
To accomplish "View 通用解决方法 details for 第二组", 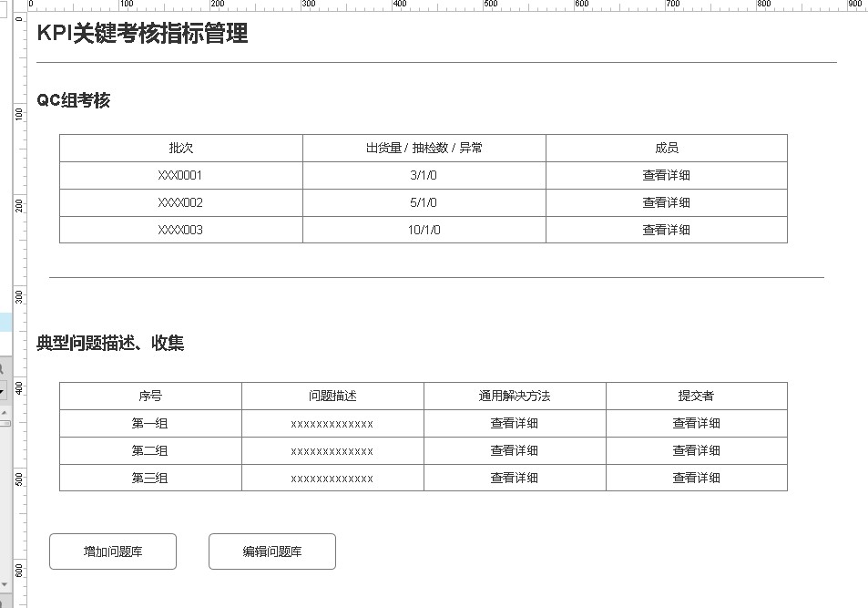I will tap(514, 450).
